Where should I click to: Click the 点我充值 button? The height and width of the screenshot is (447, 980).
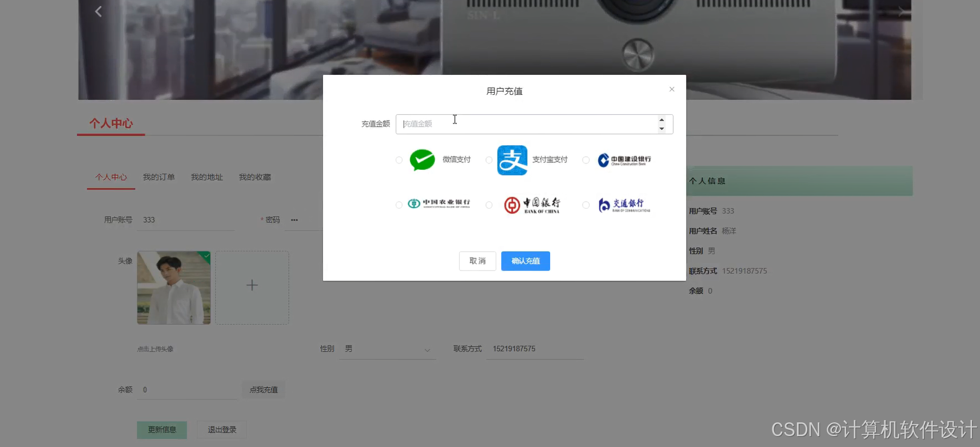click(x=264, y=390)
